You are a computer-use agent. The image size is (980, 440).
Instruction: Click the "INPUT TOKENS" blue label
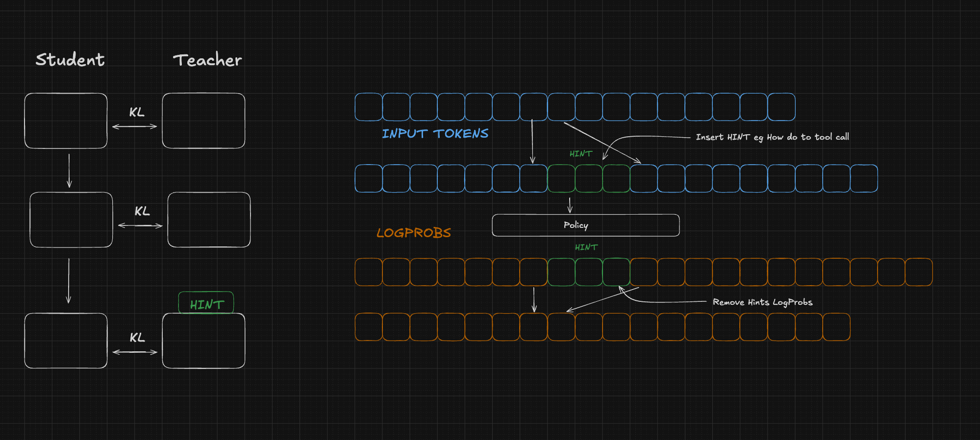[x=435, y=133]
